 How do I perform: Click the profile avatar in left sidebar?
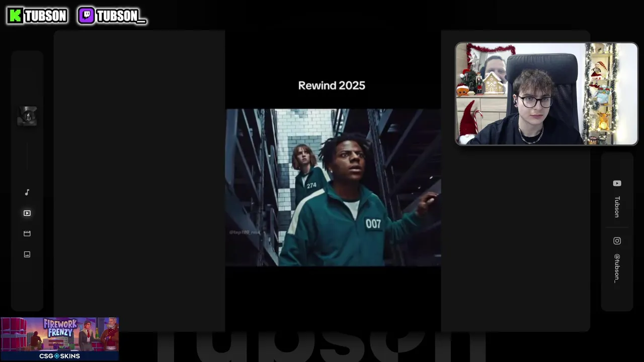tap(27, 116)
